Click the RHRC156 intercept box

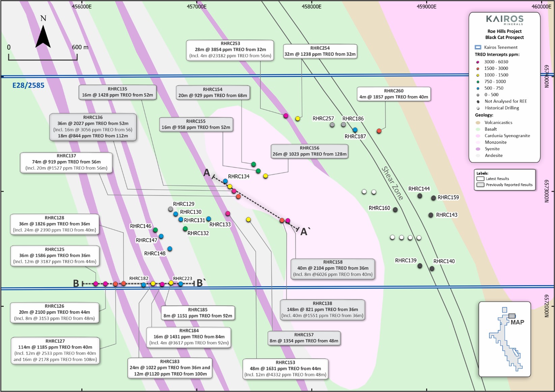click(310, 151)
